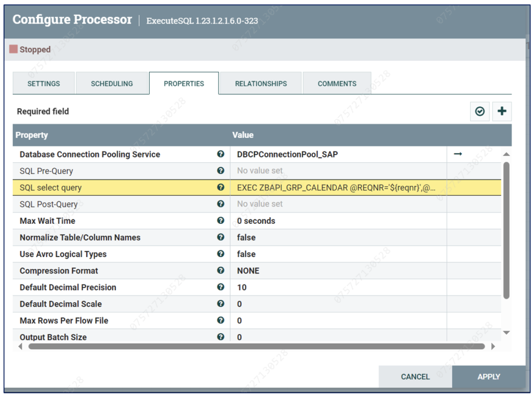Set a value for SQL Pre-Query
The image size is (532, 395).
click(338, 171)
